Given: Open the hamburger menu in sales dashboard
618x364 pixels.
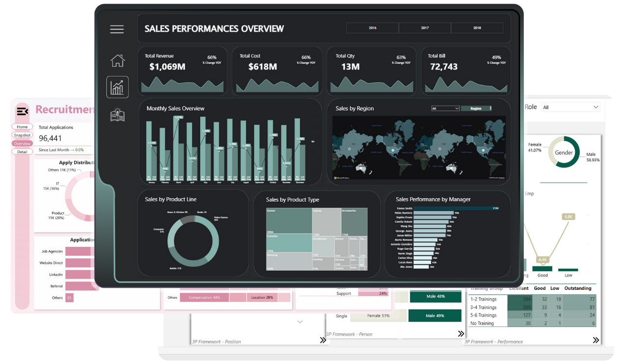Looking at the screenshot, I should tap(117, 29).
